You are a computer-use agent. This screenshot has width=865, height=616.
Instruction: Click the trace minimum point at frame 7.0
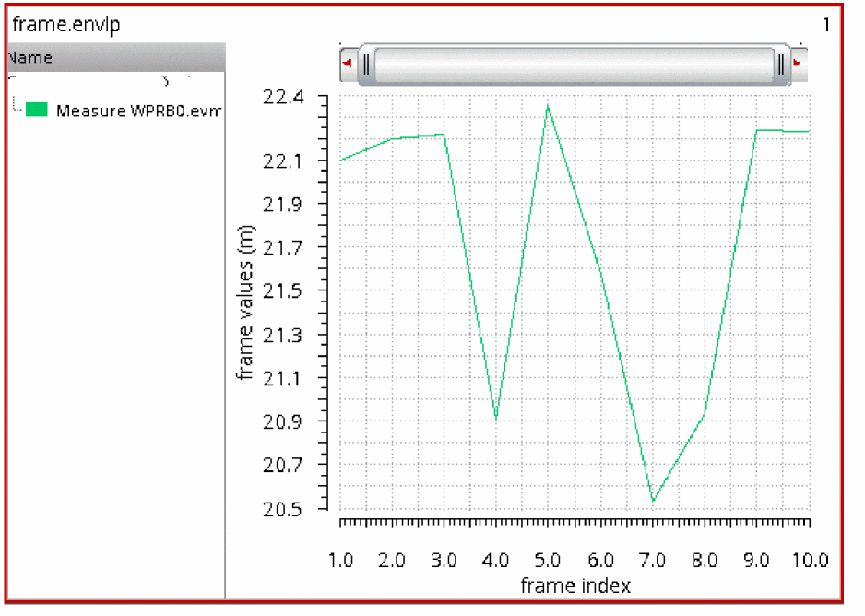coord(653,501)
